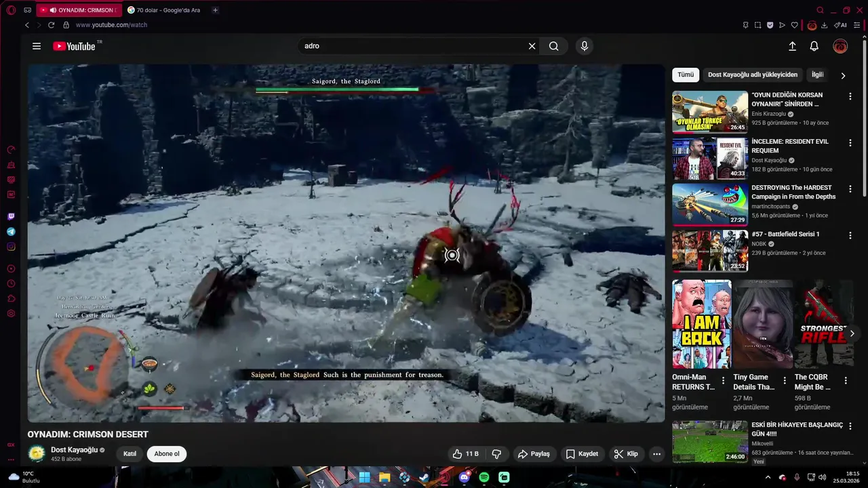Create a clip with Klip button
Screen dimensions: 868x488
[x=626, y=454]
